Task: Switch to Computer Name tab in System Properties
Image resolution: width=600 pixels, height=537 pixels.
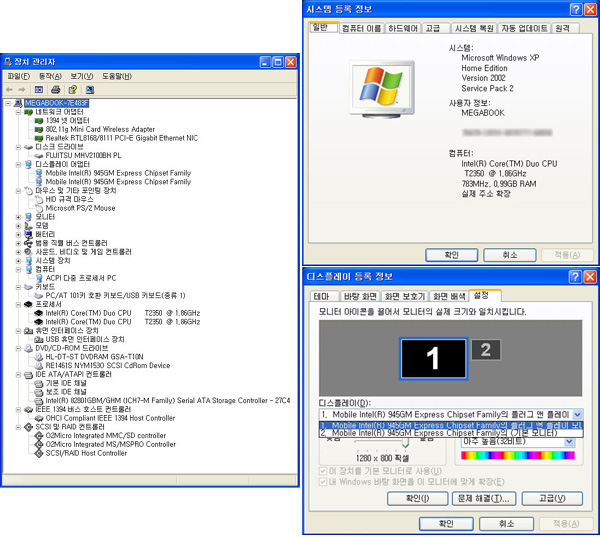Action: tap(362, 28)
